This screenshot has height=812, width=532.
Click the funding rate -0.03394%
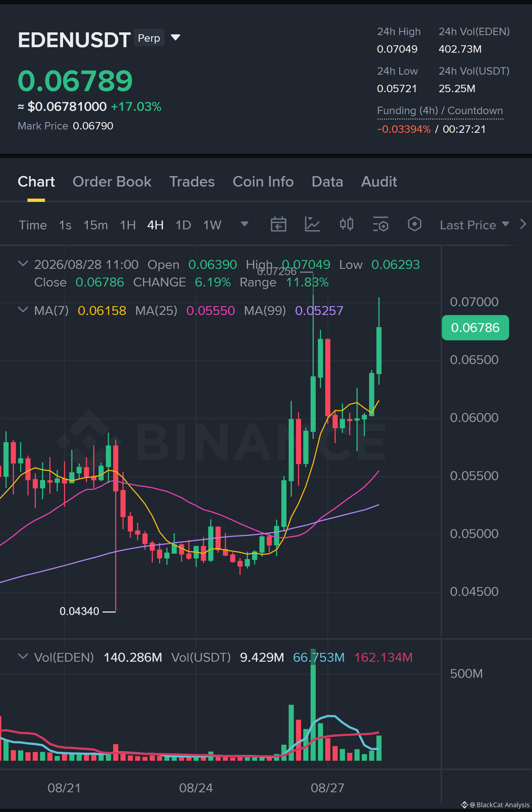pos(404,129)
